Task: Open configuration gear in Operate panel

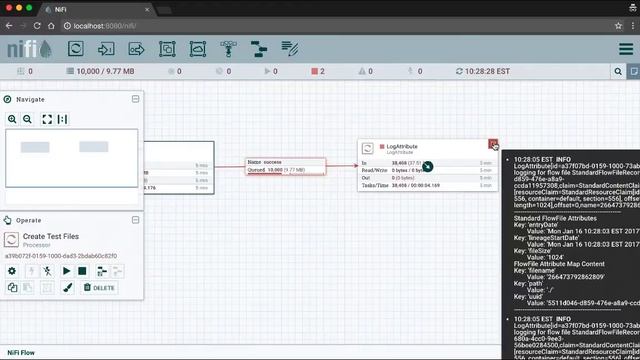Action: pyautogui.click(x=12, y=271)
